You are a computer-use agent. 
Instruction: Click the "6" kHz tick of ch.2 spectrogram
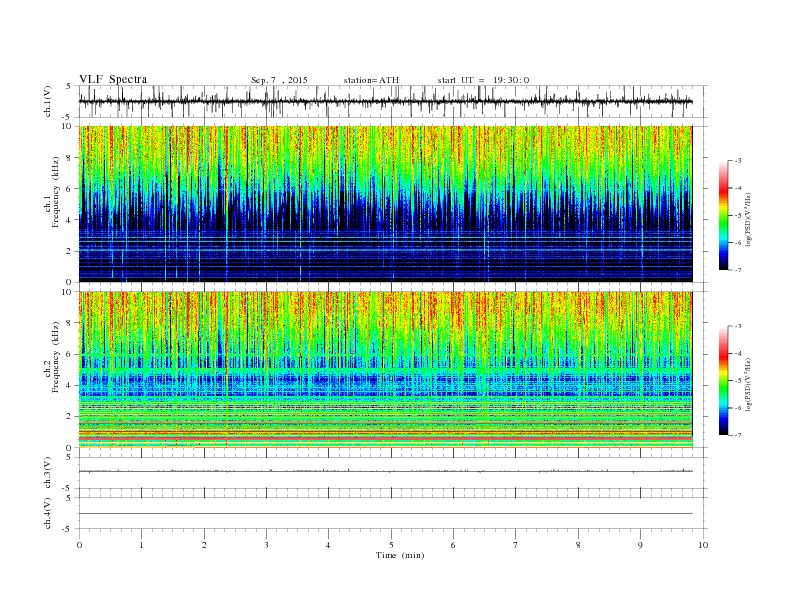pos(70,354)
